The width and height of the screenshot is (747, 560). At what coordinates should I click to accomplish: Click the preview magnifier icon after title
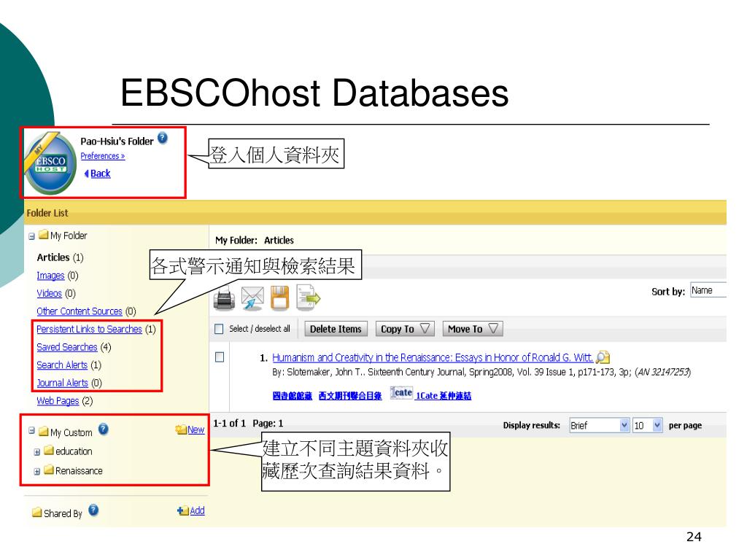coord(603,357)
